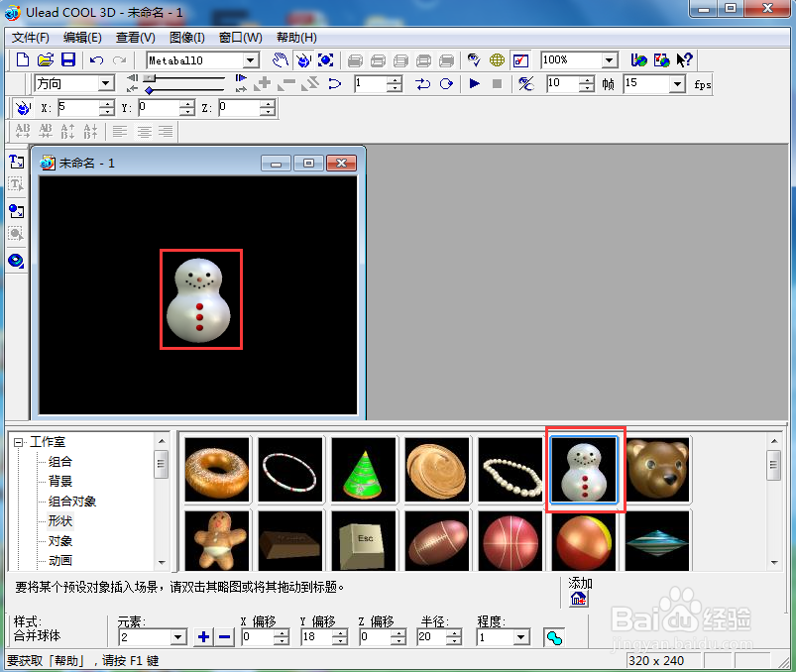
Task: Select the football shape thumbnail
Action: click(437, 540)
